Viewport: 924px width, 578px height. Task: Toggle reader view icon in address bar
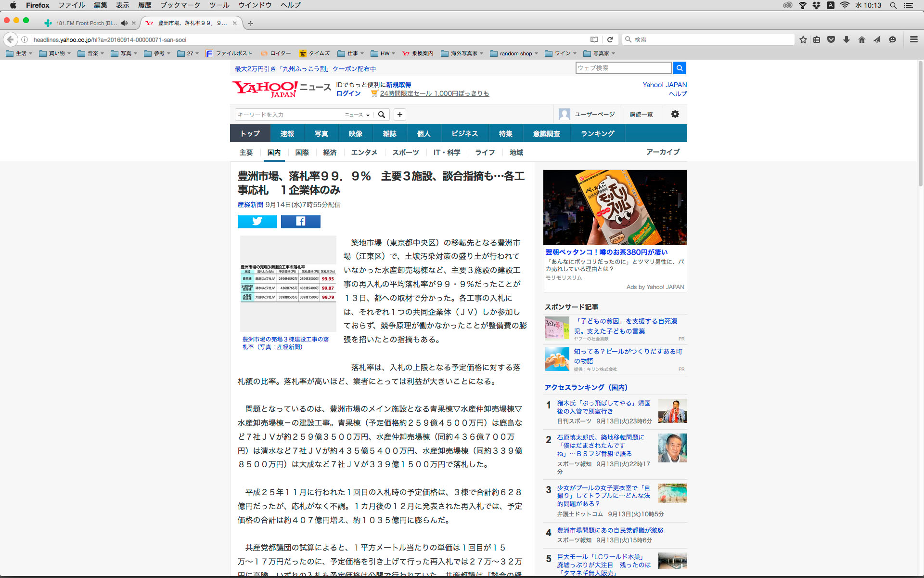(594, 39)
